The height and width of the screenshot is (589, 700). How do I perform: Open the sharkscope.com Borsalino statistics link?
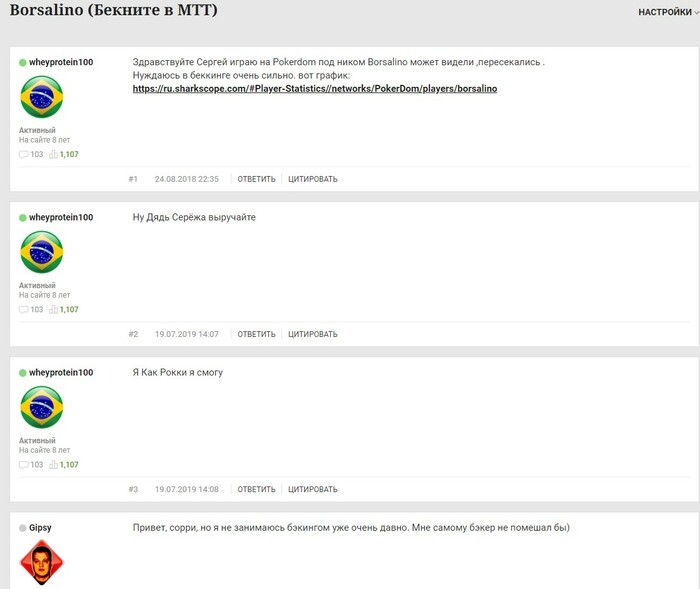coord(315,88)
